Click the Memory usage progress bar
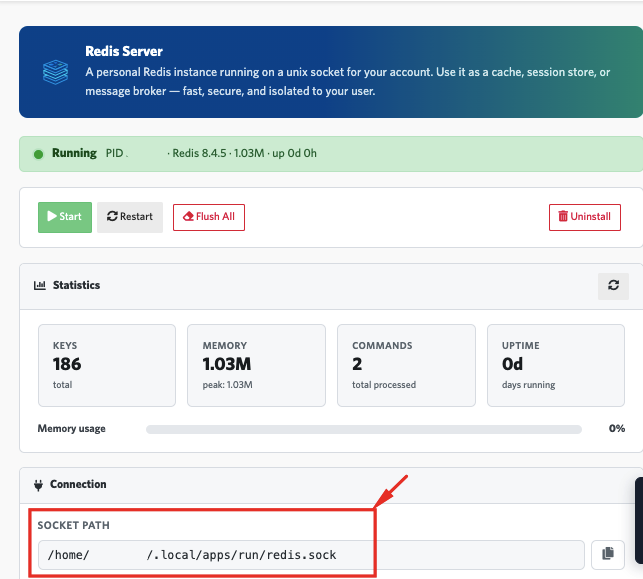This screenshot has width=643, height=579. pos(364,429)
